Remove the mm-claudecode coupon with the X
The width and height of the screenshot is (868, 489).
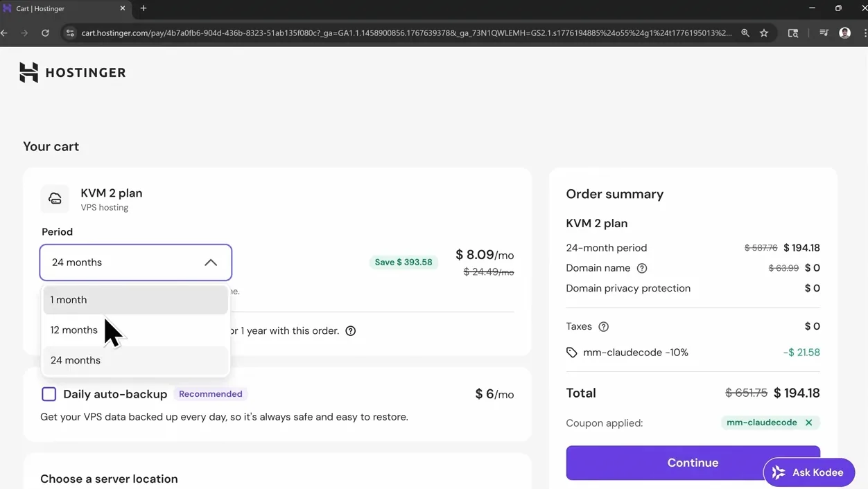808,423
